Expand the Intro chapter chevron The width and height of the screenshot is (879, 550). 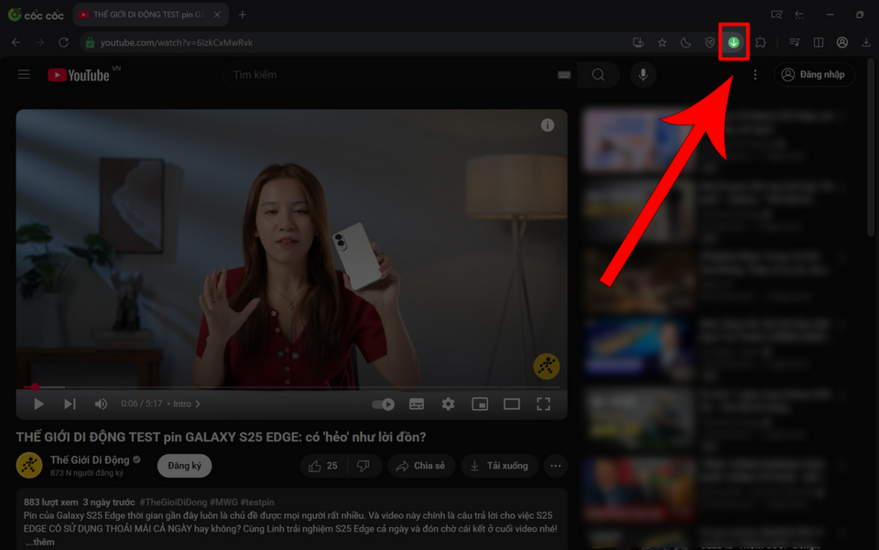pyautogui.click(x=198, y=404)
